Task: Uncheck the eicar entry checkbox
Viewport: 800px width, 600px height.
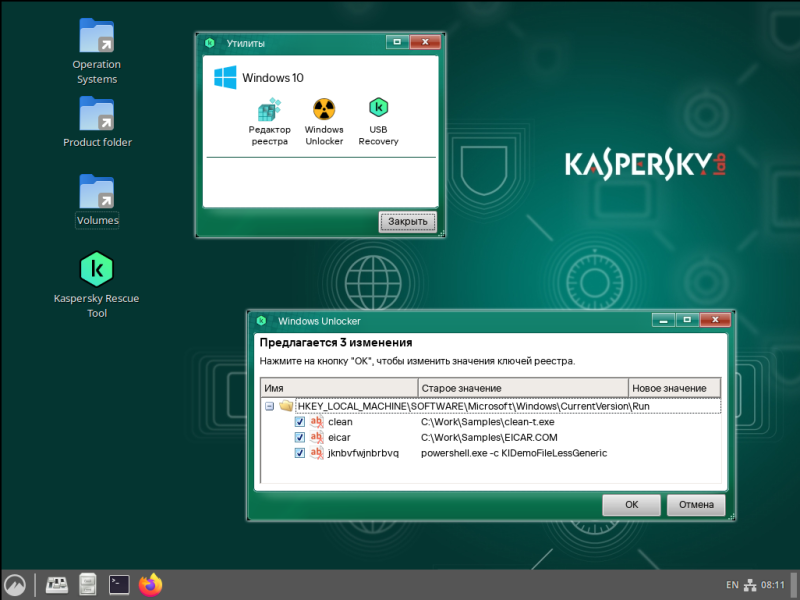Action: (299, 437)
